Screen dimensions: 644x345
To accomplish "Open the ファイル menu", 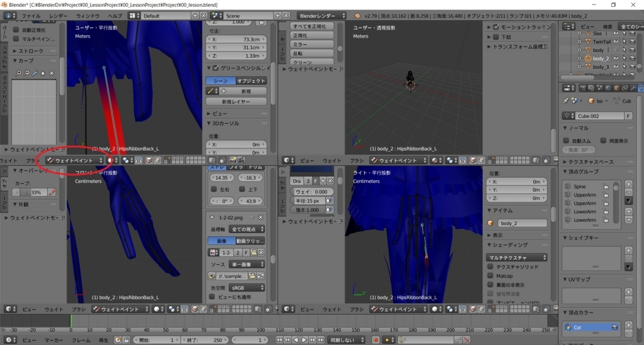I will [31, 16].
